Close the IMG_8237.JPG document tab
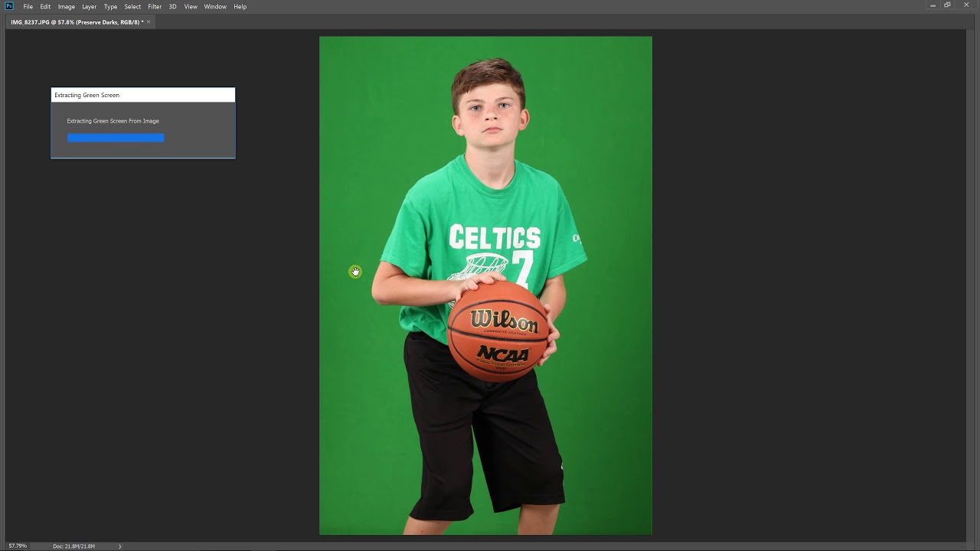Image resolution: width=980 pixels, height=551 pixels. [x=149, y=22]
